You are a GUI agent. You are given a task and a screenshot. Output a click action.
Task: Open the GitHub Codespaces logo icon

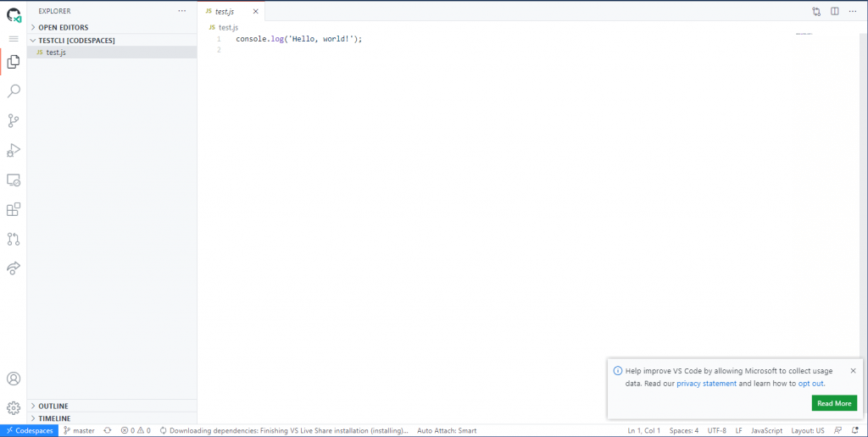pyautogui.click(x=14, y=14)
